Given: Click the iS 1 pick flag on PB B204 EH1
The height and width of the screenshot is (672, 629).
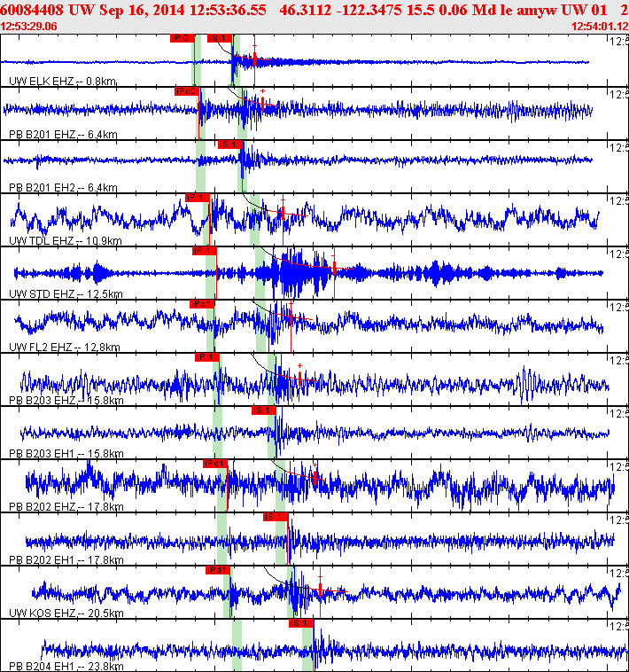Looking at the screenshot, I should coord(301,622).
